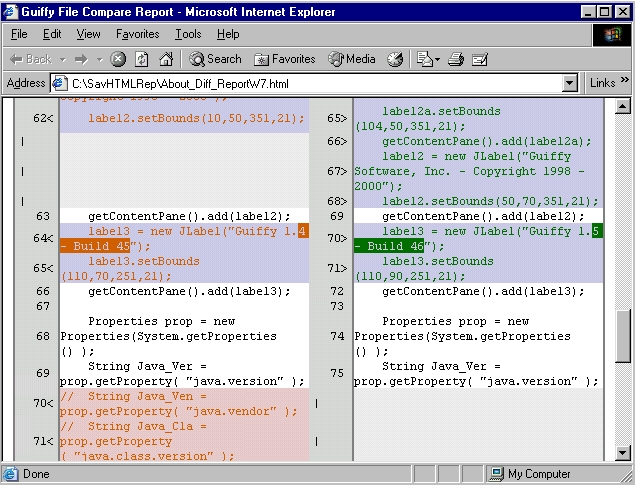Click line number 70> on right
Screen dimensions: 635x485
coord(337,238)
